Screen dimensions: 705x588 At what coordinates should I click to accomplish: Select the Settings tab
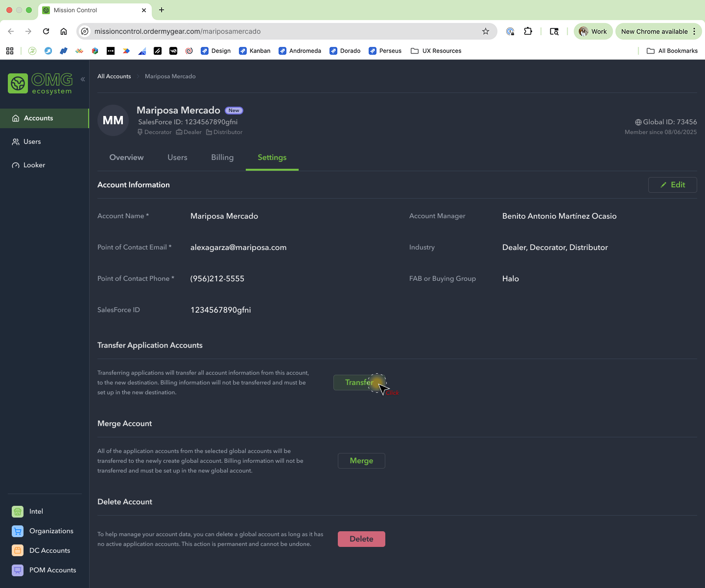(272, 158)
